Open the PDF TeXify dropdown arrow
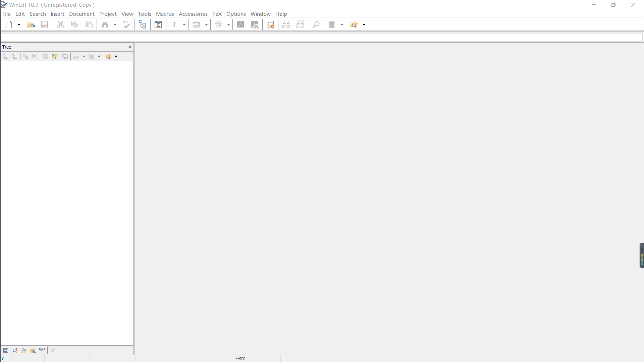This screenshot has width=644, height=362. [x=228, y=24]
